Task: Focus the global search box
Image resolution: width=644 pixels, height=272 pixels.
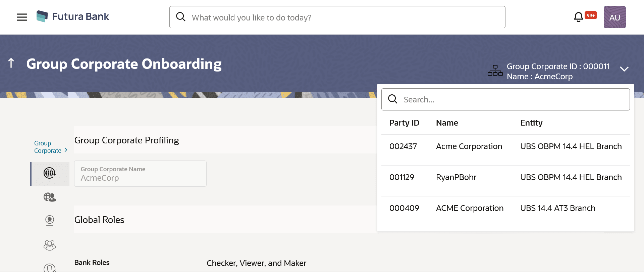Action: (337, 17)
